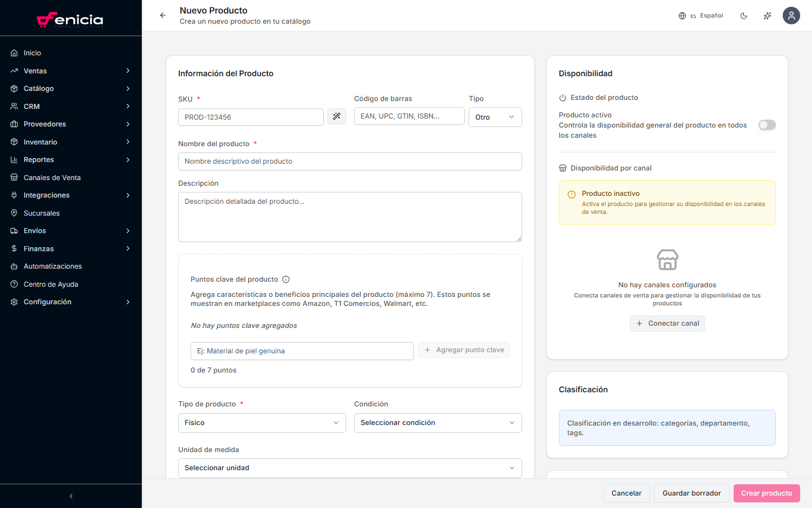Image resolution: width=812 pixels, height=508 pixels.
Task: Enable the Producto activo switch
Action: tap(767, 125)
